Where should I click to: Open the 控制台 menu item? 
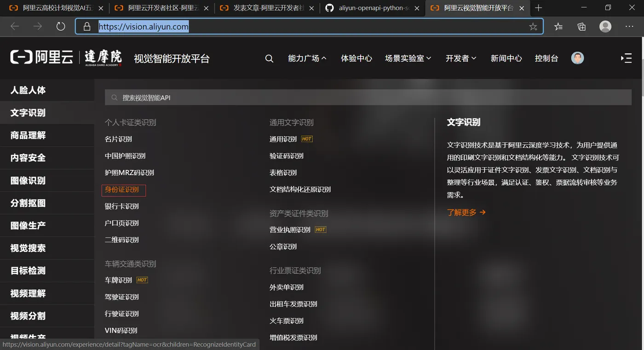coord(546,58)
